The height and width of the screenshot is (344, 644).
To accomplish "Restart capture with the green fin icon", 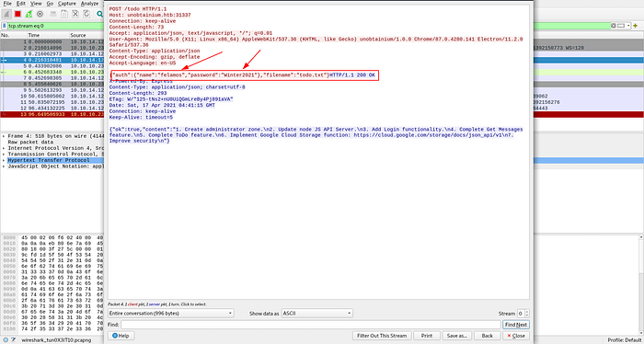I will click(x=29, y=14).
